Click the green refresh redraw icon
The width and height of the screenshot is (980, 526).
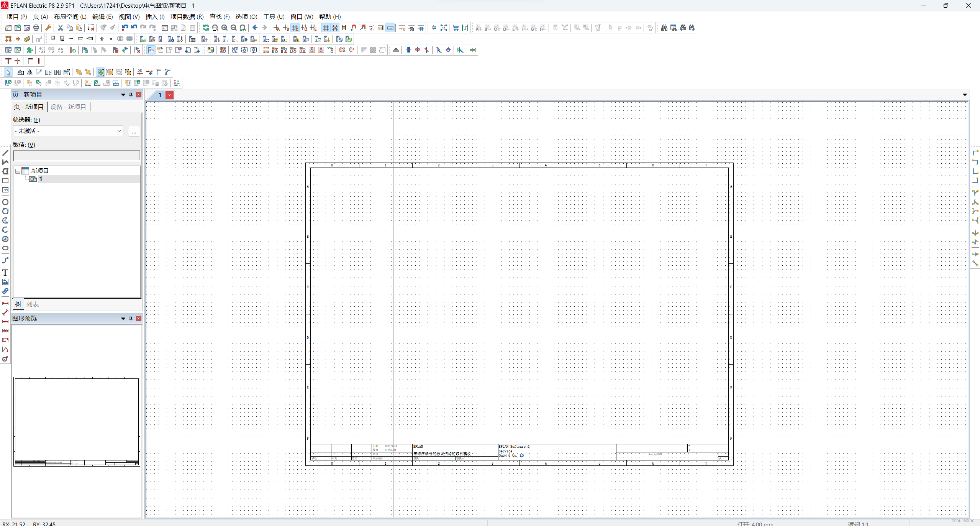point(206,28)
